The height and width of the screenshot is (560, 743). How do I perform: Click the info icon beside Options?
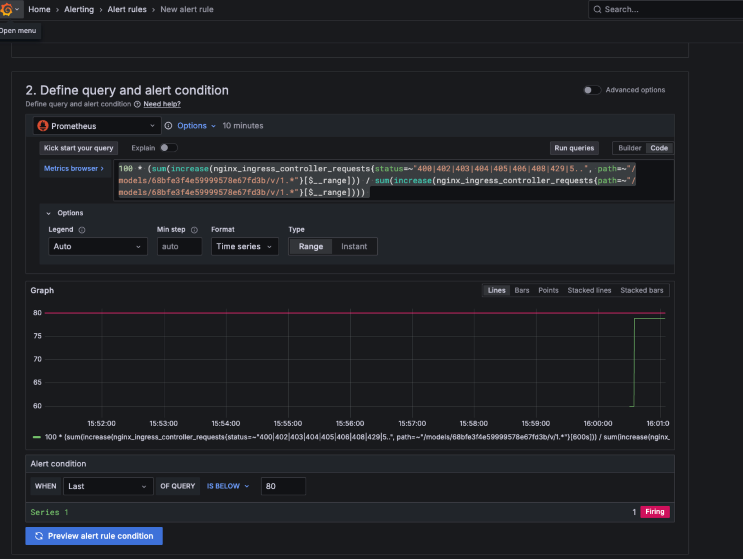pyautogui.click(x=168, y=126)
